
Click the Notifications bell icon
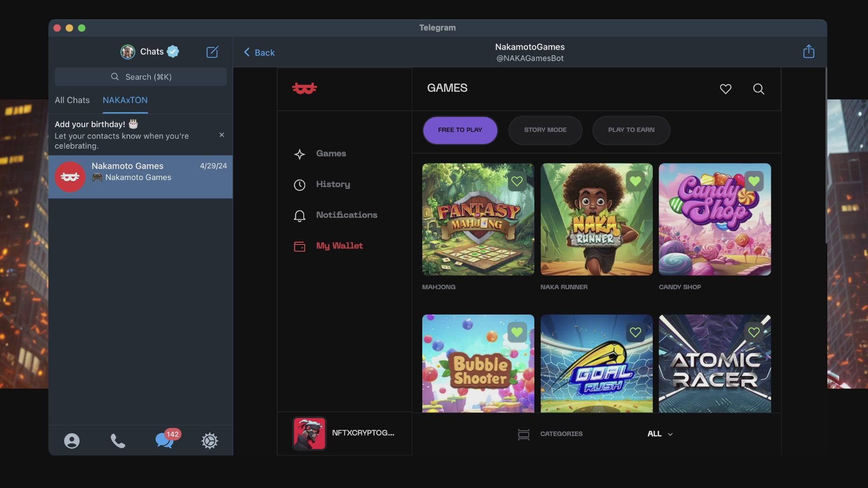(299, 216)
